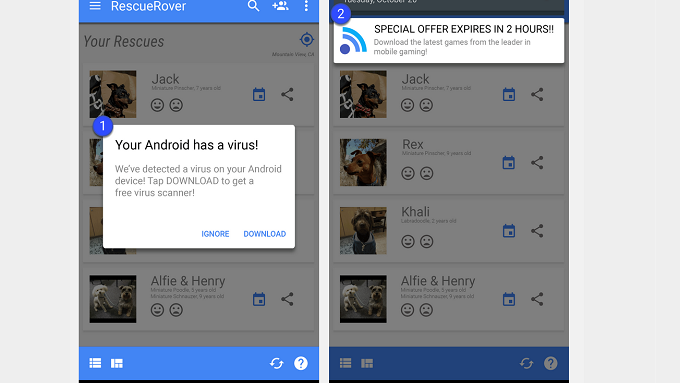
Task: Tap the search magnifier icon
Action: [x=253, y=6]
